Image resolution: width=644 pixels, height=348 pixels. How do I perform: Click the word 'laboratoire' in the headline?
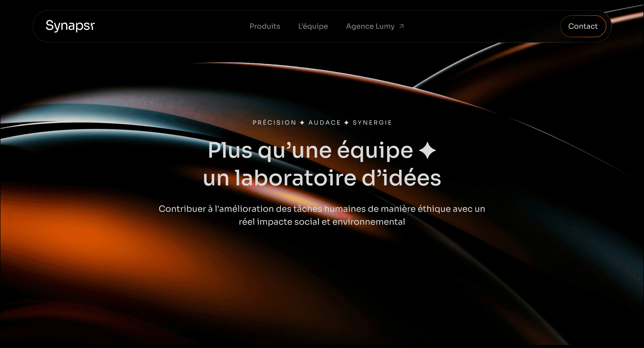[295, 178]
